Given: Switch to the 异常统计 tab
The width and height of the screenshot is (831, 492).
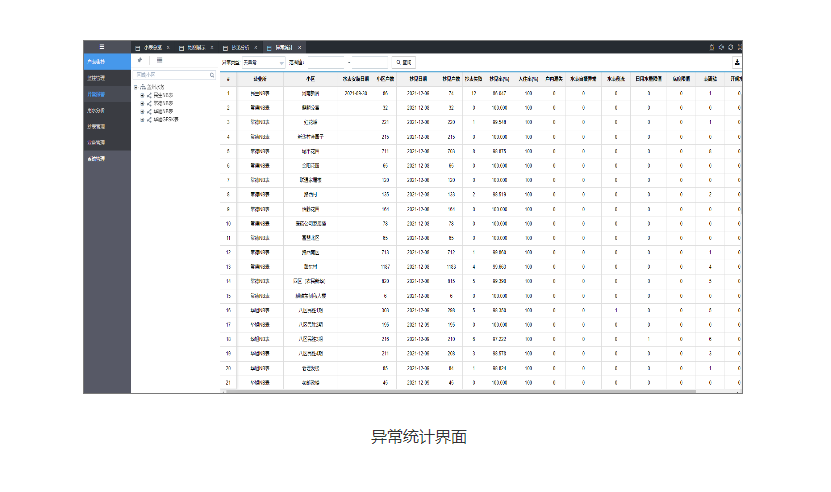Looking at the screenshot, I should 284,48.
